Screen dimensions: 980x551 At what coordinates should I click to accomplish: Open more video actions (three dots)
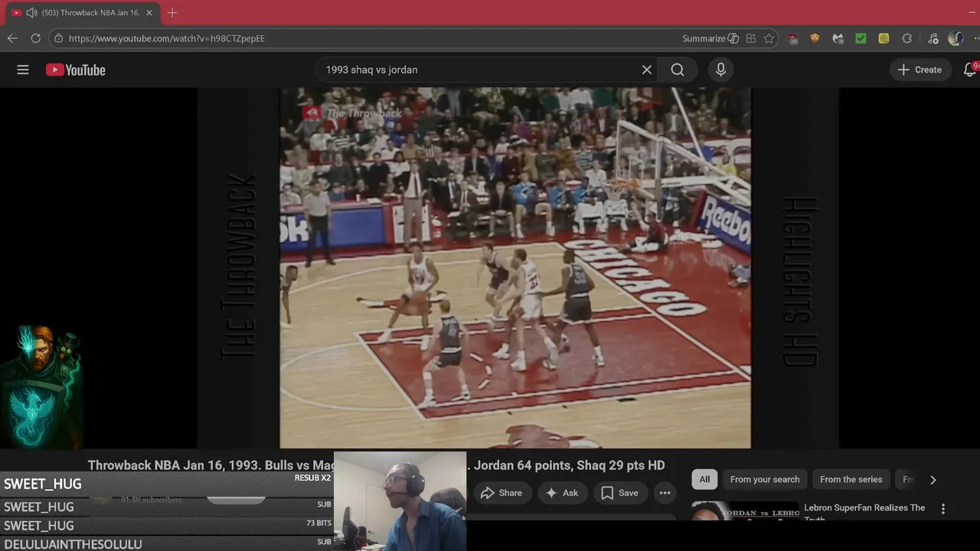coord(665,493)
